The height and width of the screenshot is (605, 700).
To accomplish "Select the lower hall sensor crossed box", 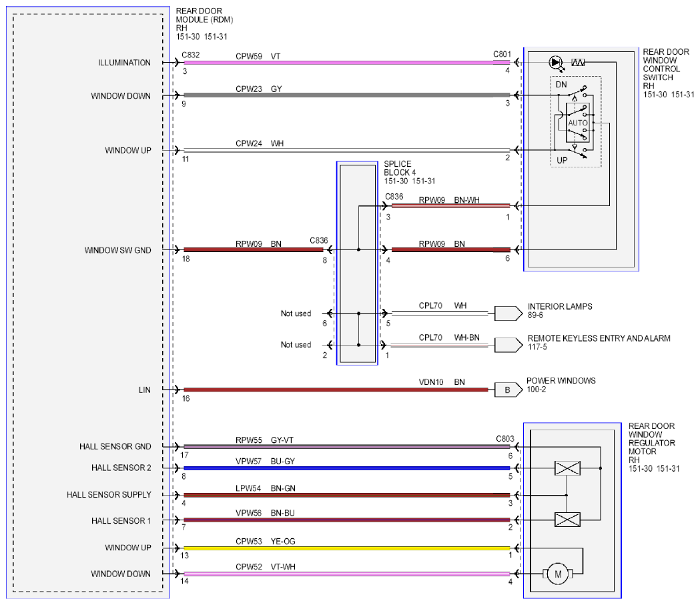I will pos(567,520).
